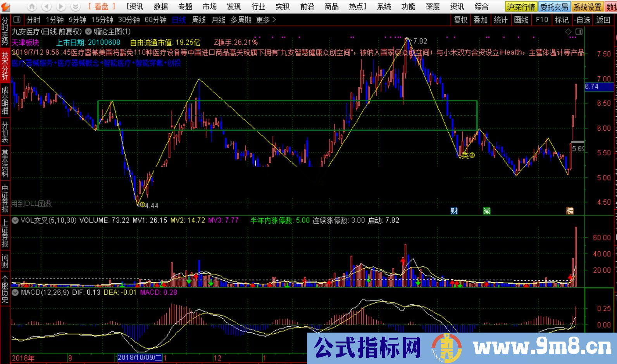This screenshot has width=617, height=364.
Task: Click the -自选 watchlist button
Action: pyautogui.click(x=583, y=19)
